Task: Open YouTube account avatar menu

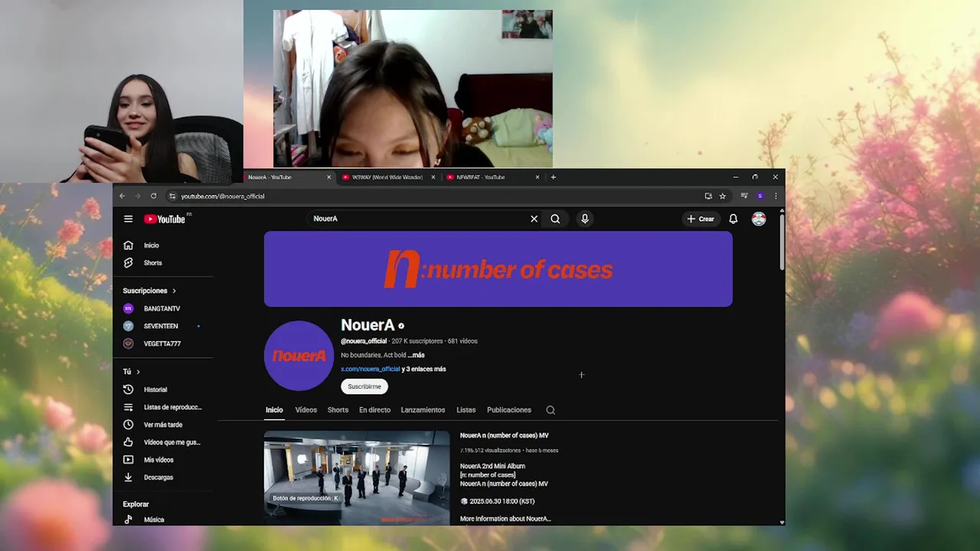Action: coord(759,219)
